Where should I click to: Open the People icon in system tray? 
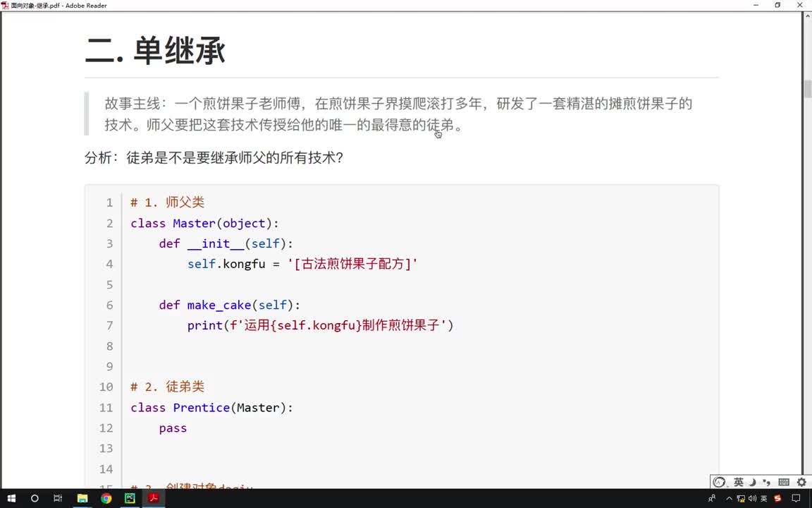click(x=712, y=498)
